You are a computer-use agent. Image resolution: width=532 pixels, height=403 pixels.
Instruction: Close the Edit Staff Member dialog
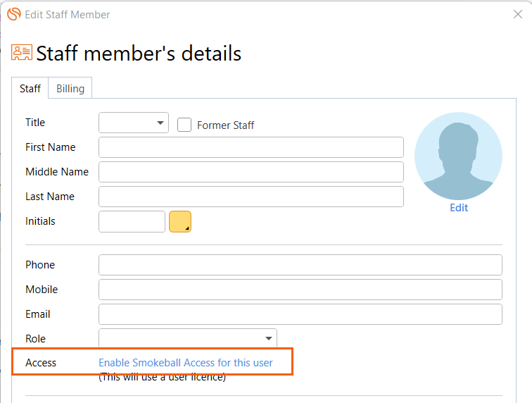(x=517, y=14)
